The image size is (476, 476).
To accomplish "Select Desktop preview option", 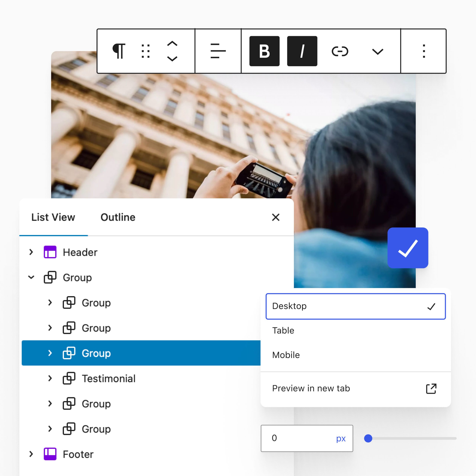I will pyautogui.click(x=356, y=306).
